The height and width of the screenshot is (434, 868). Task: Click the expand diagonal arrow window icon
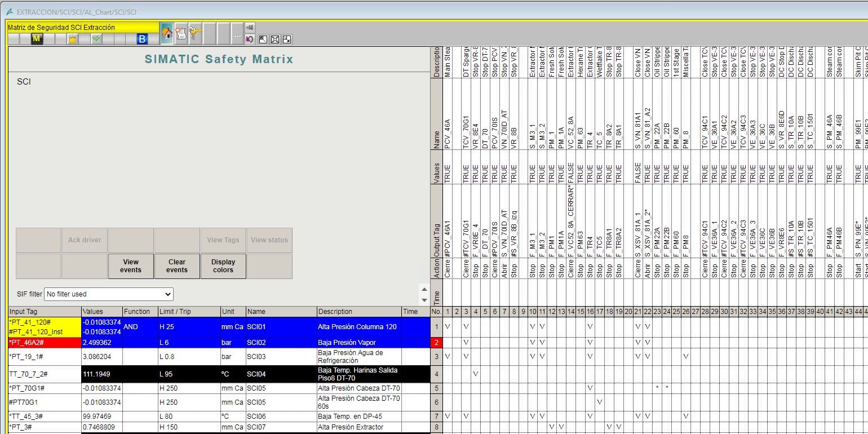coord(287,39)
